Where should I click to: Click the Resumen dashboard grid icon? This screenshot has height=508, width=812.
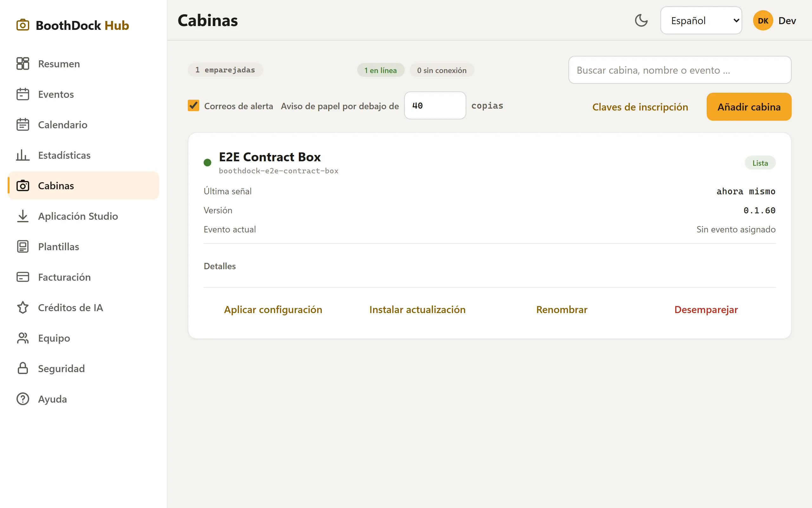[x=23, y=63]
